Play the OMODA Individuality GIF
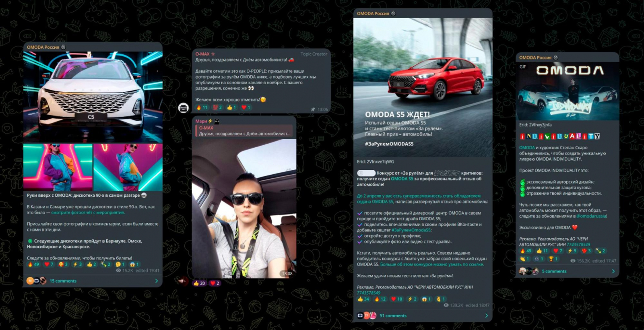Viewport: 644px width, 330px height. tap(568, 91)
